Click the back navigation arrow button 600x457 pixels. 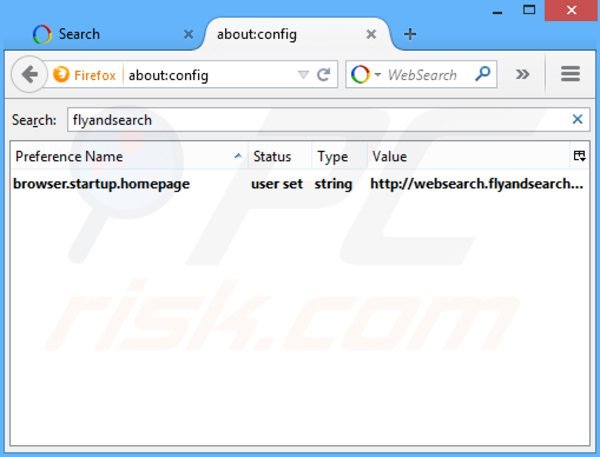point(30,74)
